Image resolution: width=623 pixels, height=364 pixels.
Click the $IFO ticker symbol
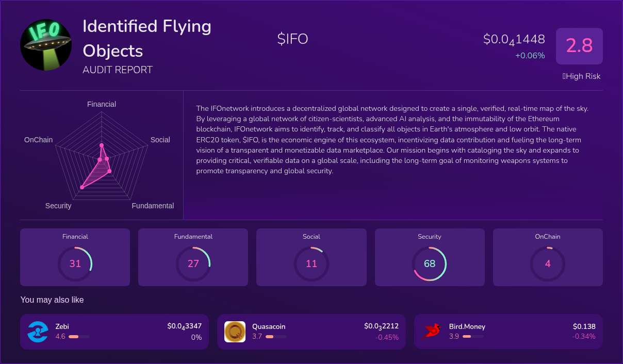pos(292,39)
